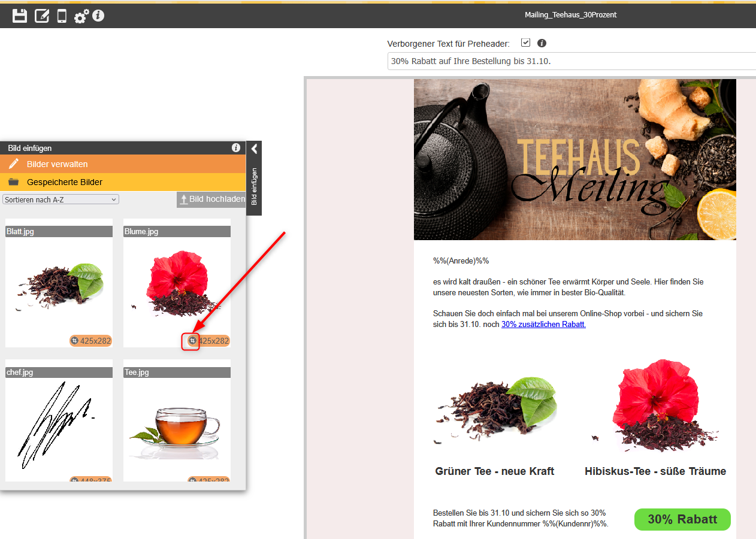Switch to mobile preview phone icon
The width and height of the screenshot is (756, 539).
(x=62, y=16)
